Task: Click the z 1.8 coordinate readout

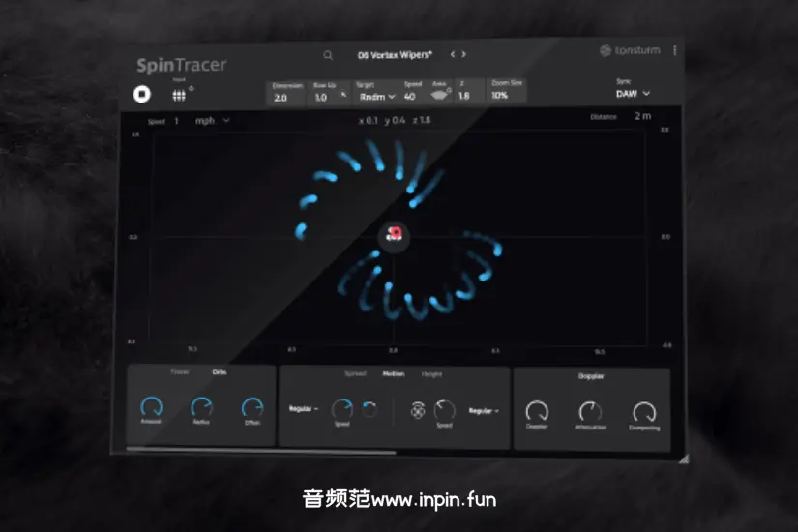Action: pyautogui.click(x=422, y=120)
